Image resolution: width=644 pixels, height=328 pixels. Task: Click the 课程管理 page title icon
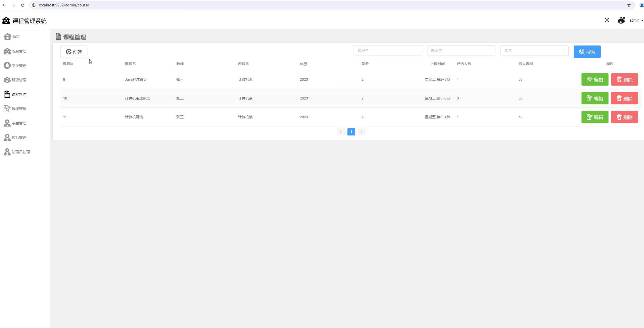58,37
